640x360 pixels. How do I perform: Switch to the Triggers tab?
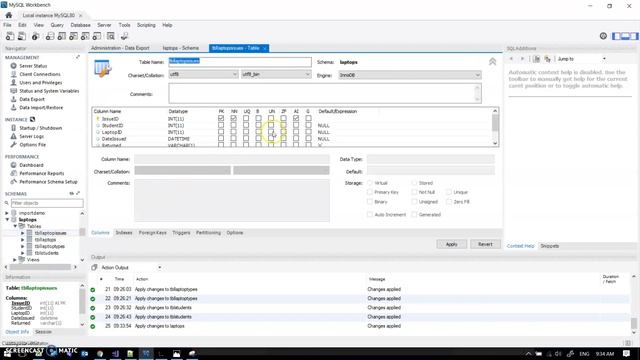(181, 233)
